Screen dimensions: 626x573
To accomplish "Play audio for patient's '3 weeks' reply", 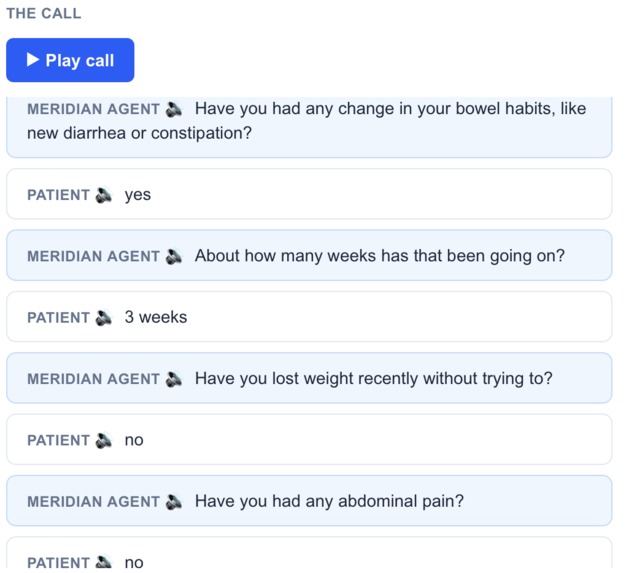I will coord(104,318).
